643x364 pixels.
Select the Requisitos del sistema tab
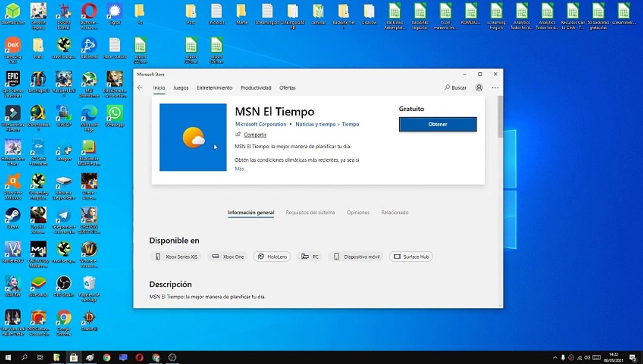(x=310, y=213)
